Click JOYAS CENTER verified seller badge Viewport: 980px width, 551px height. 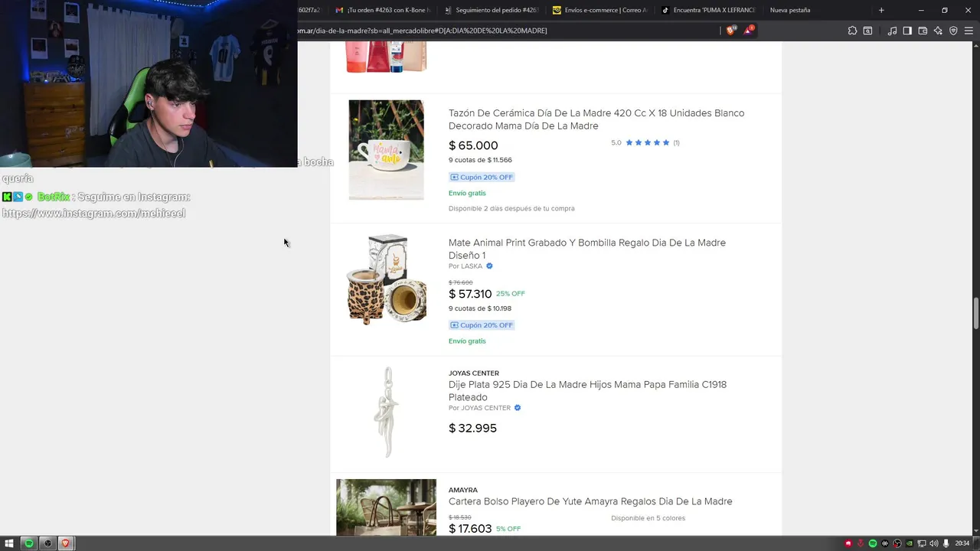pyautogui.click(x=518, y=408)
